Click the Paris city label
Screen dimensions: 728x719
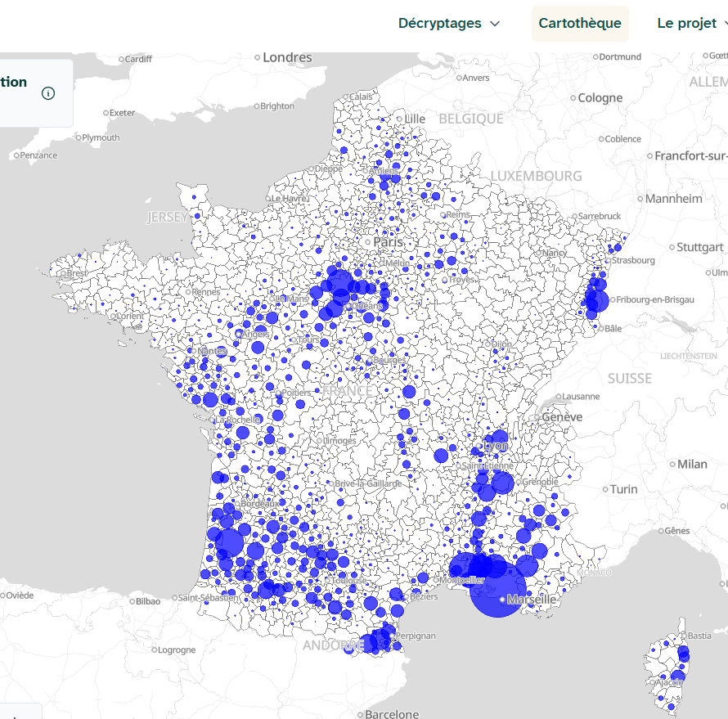389,243
